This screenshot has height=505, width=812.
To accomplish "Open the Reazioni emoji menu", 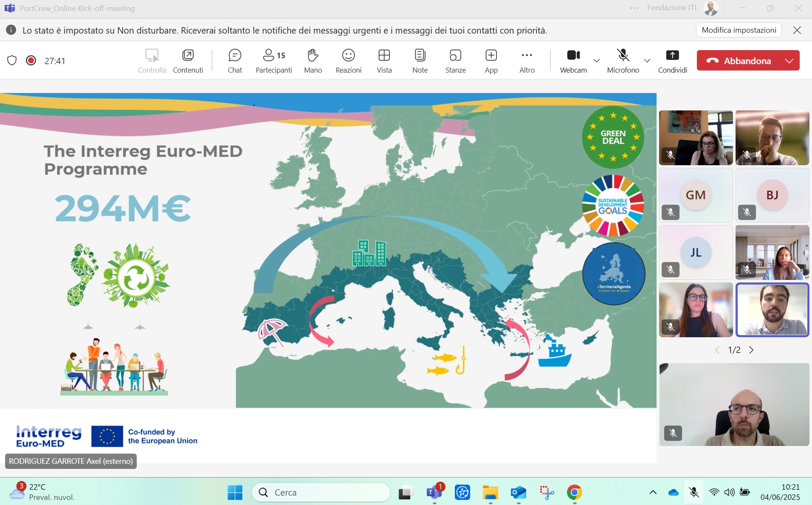I will click(x=349, y=61).
